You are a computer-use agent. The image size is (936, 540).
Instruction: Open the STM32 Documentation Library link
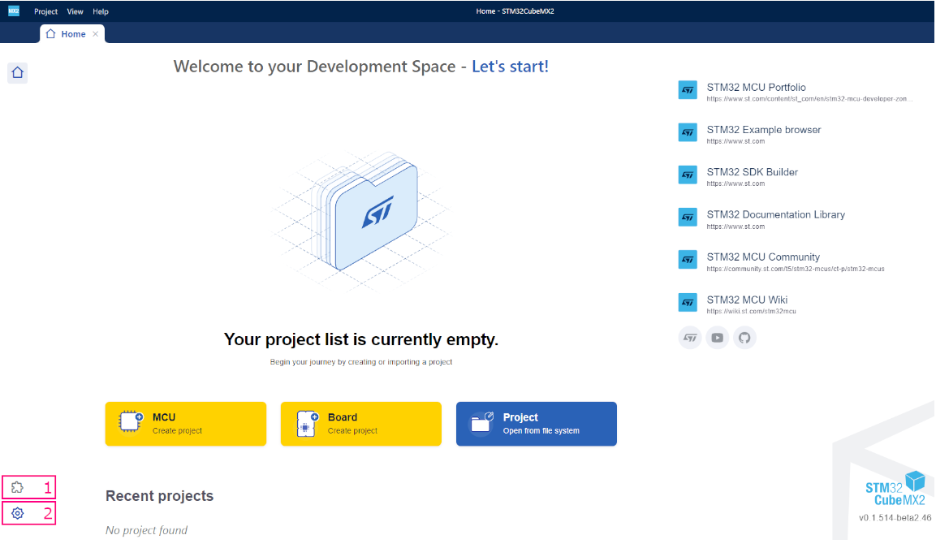pos(775,214)
